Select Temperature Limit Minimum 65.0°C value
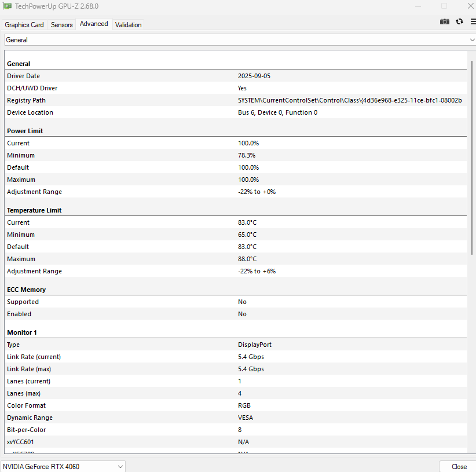This screenshot has height=472, width=476. point(247,235)
